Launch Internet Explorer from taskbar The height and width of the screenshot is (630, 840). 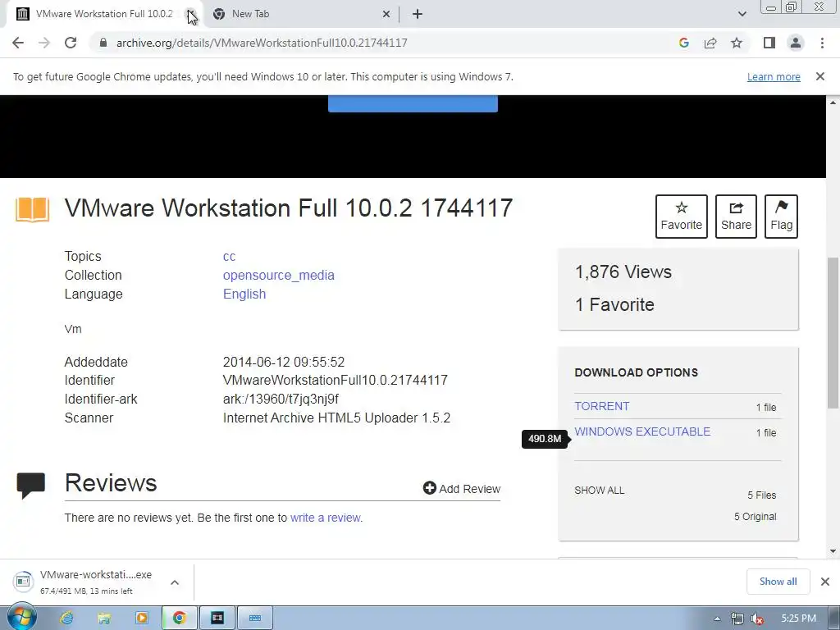pos(67,619)
